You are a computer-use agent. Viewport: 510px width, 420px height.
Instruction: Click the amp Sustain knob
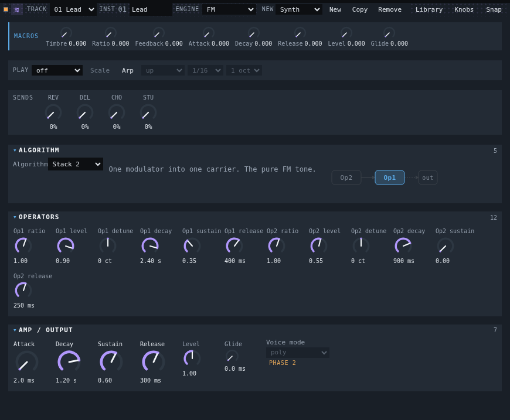pyautogui.click(x=111, y=361)
